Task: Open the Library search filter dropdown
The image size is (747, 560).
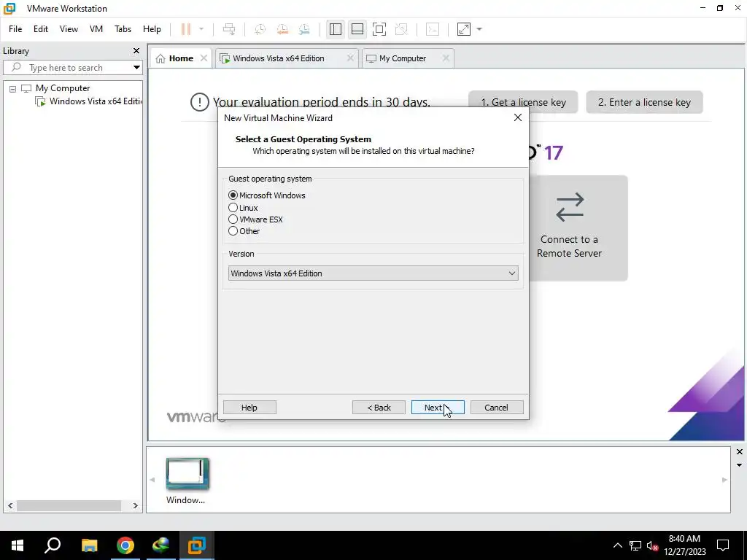Action: tap(136, 68)
